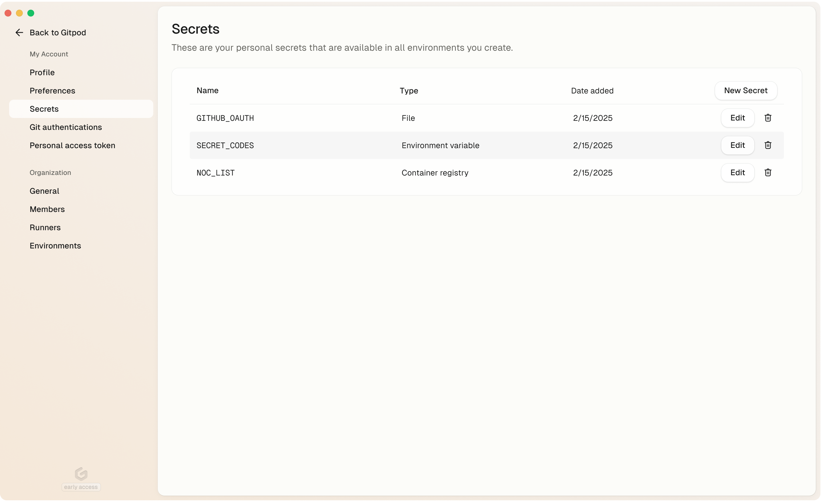Delete the SECRET_CODES secret via trash icon
823x504 pixels.
pyautogui.click(x=767, y=145)
